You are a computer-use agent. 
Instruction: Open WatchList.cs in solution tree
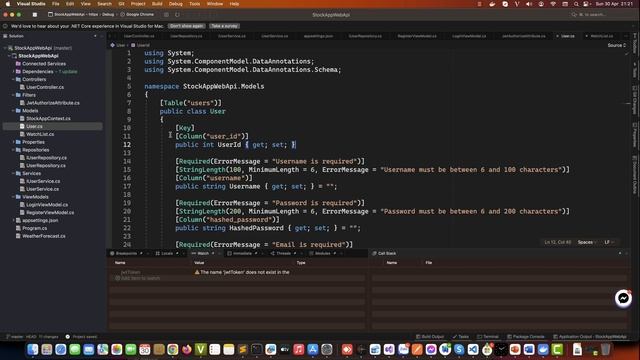coord(40,134)
